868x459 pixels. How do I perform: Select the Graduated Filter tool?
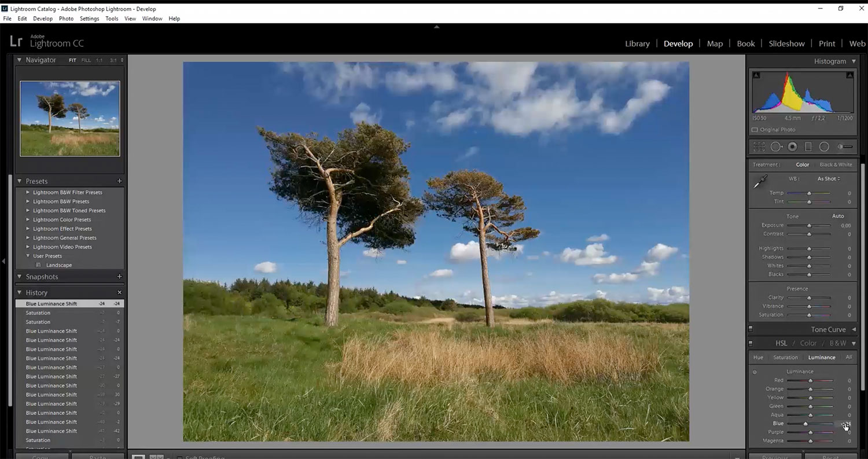[808, 147]
